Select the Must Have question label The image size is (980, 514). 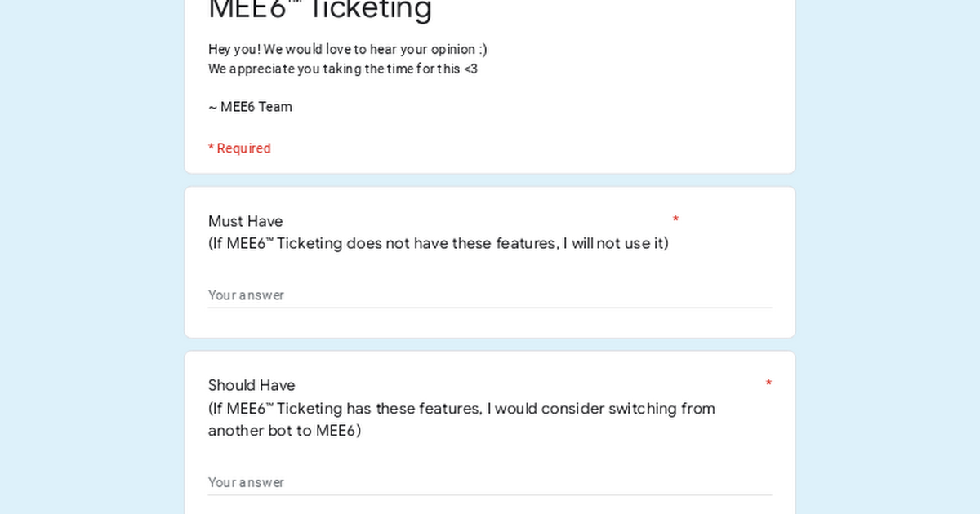[245, 221]
